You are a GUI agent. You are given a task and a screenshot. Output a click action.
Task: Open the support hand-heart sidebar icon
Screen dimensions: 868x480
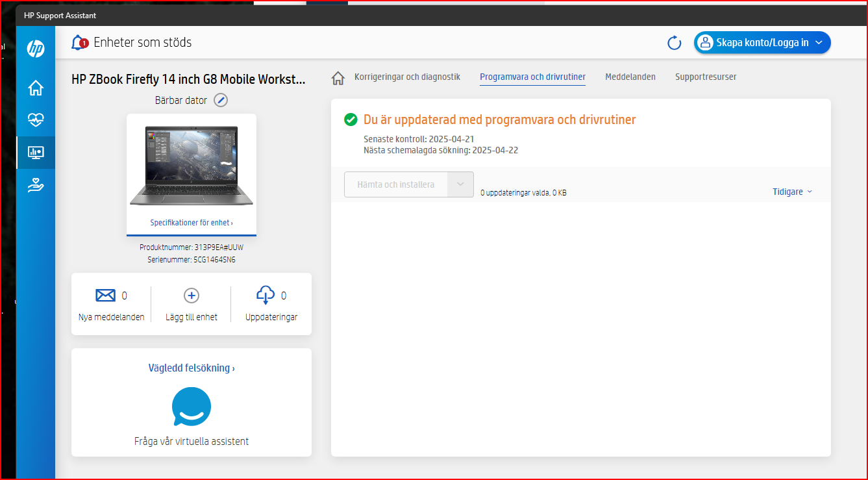coord(36,186)
